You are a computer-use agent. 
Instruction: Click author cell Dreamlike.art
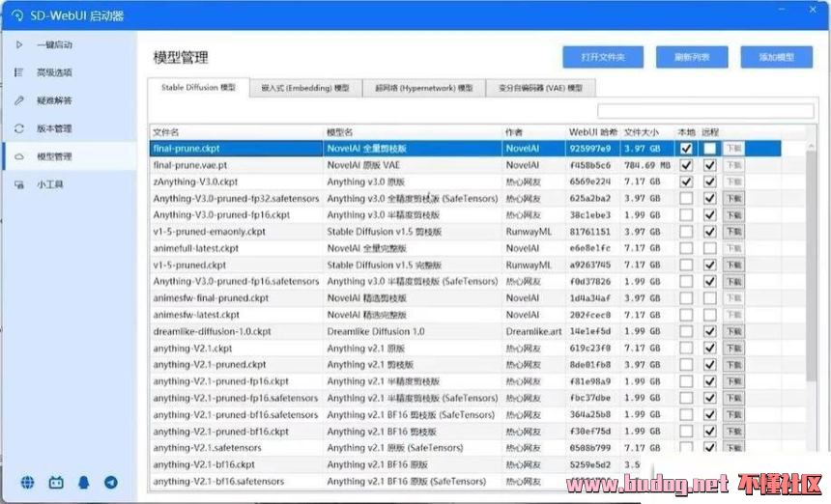[x=533, y=332]
